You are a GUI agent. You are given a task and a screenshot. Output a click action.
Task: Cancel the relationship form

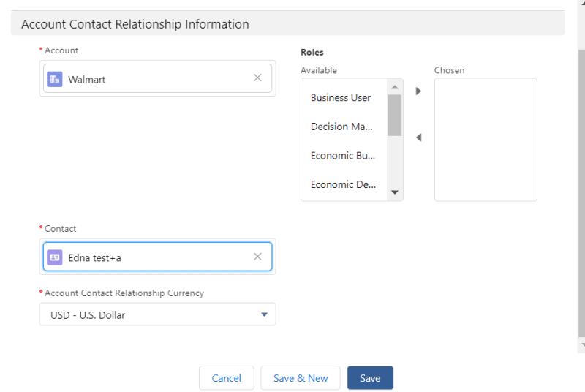[x=226, y=378]
